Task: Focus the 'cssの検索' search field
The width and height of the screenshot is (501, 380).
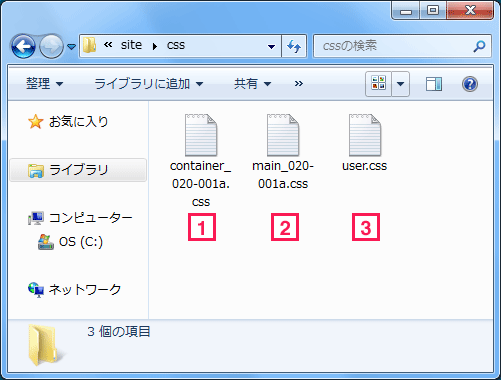Action: [x=402, y=46]
